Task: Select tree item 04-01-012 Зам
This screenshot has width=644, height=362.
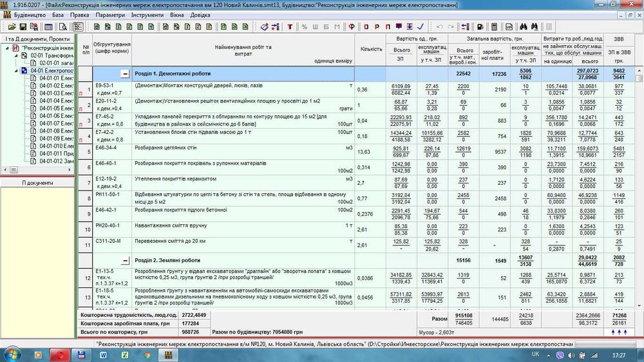Action: (57, 161)
